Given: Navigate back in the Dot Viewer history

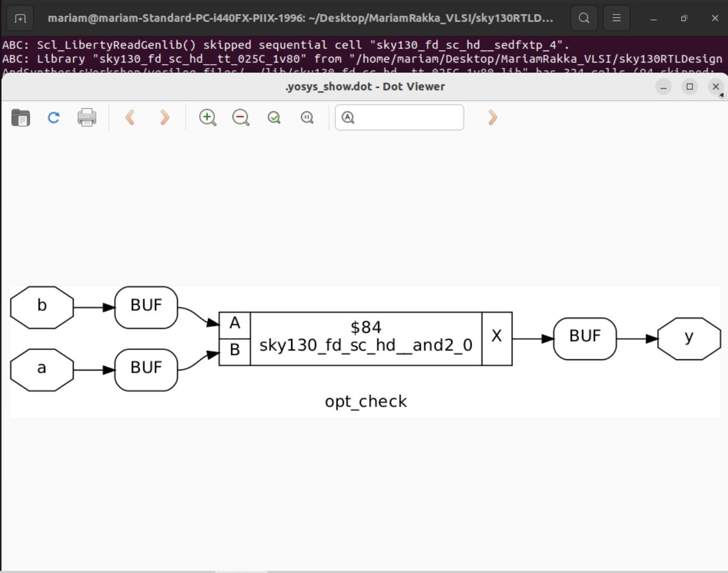Looking at the screenshot, I should click(x=129, y=117).
